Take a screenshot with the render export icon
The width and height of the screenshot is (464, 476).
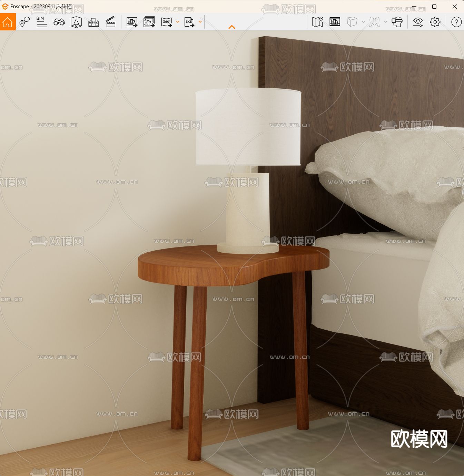pos(131,22)
